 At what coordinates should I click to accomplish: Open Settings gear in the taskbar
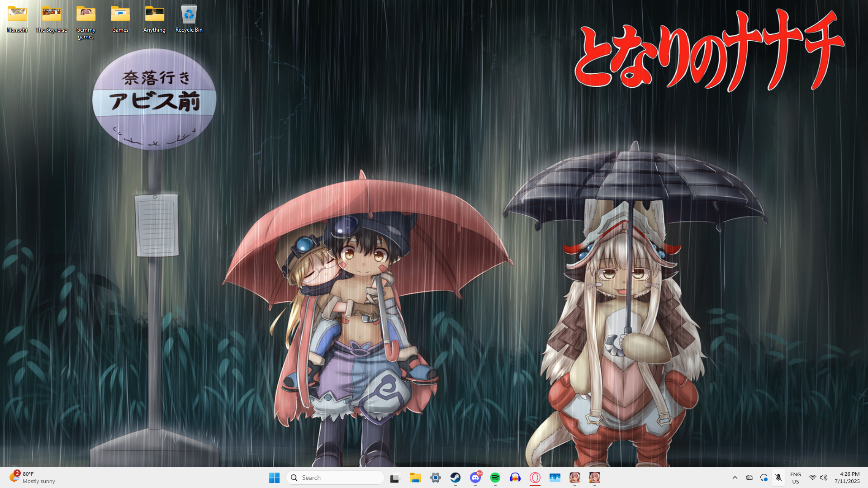pos(436,478)
